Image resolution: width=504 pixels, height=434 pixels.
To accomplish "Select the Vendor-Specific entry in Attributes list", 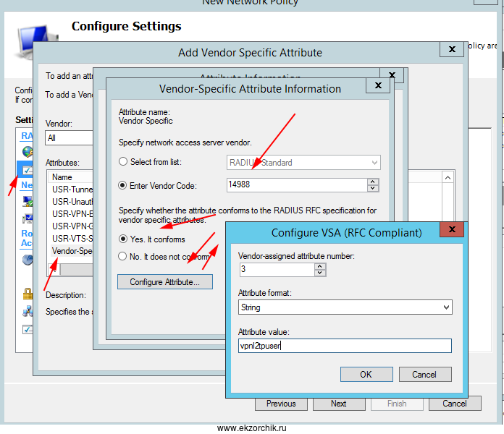I will pos(71,251).
